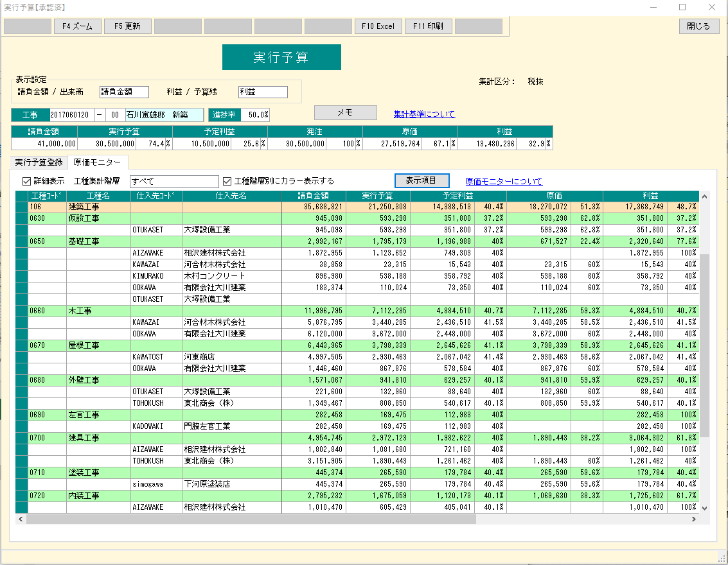Click the horizontal scrollbar thumb
The height and width of the screenshot is (565, 728).
251,519
